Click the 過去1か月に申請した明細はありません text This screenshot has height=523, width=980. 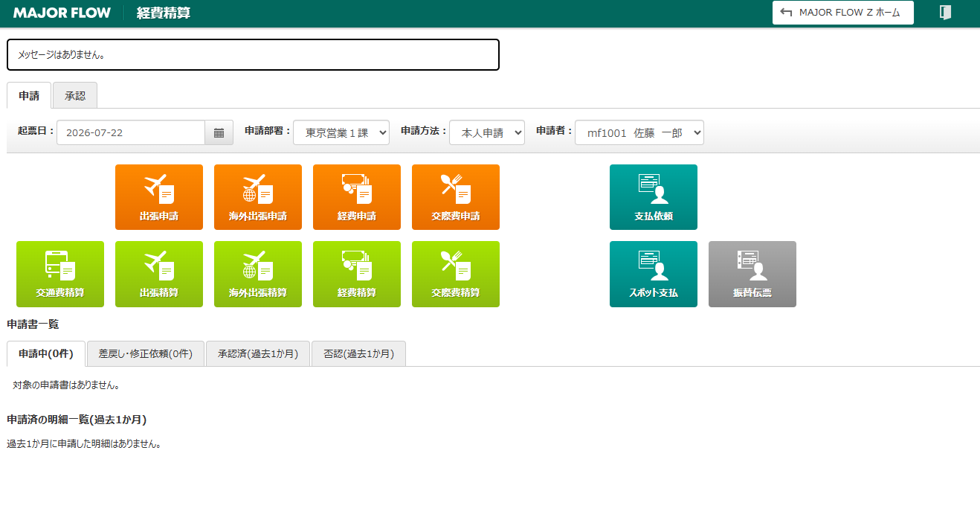coord(84,444)
